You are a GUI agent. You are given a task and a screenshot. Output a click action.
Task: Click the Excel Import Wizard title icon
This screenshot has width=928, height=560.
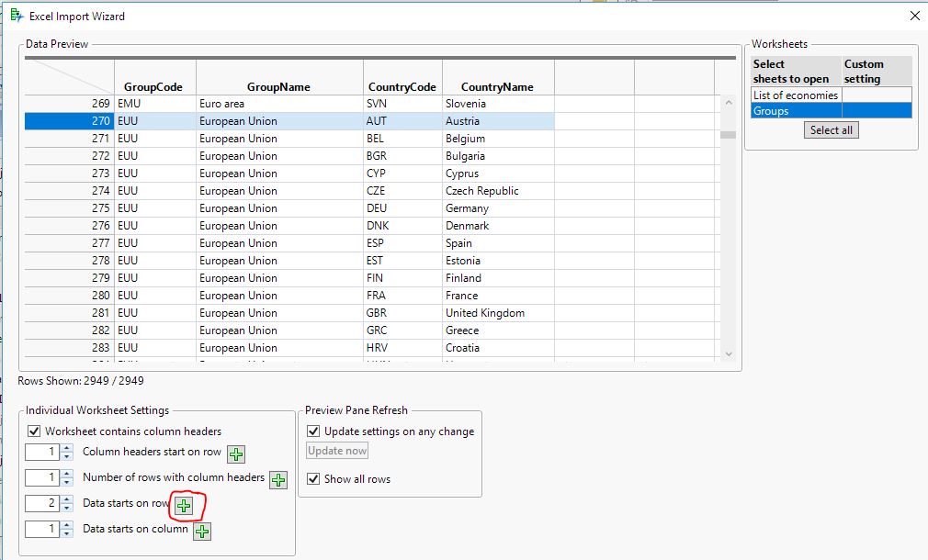pos(17,16)
